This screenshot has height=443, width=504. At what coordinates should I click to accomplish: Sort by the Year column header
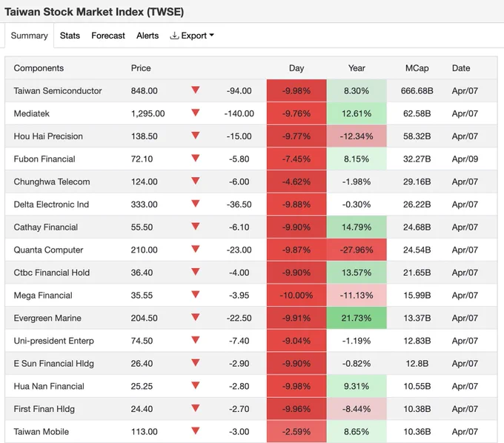357,68
